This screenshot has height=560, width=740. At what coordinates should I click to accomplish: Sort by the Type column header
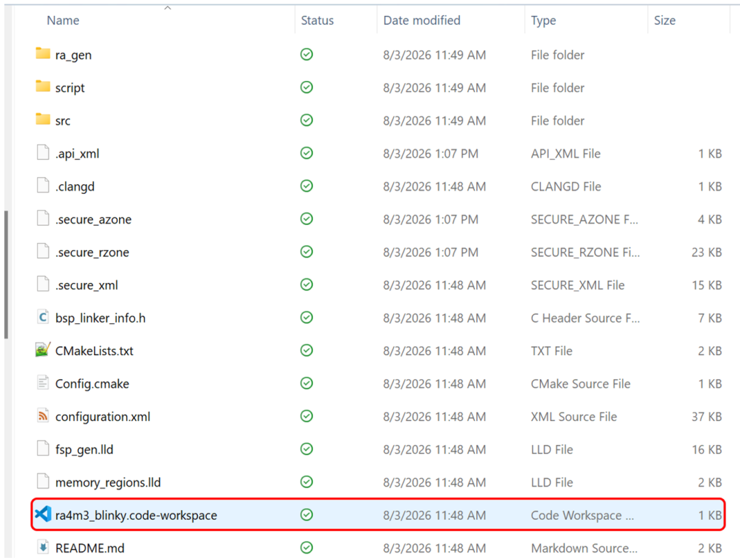tap(543, 21)
